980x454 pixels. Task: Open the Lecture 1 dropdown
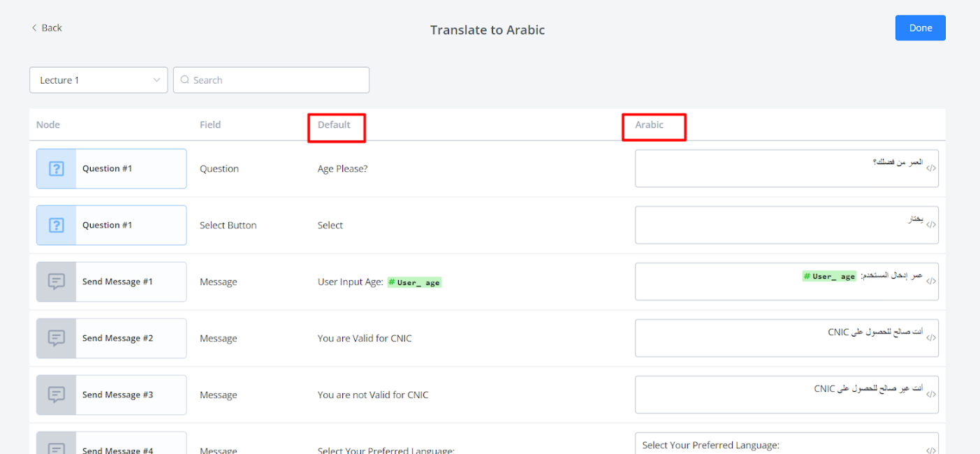pyautogui.click(x=98, y=80)
